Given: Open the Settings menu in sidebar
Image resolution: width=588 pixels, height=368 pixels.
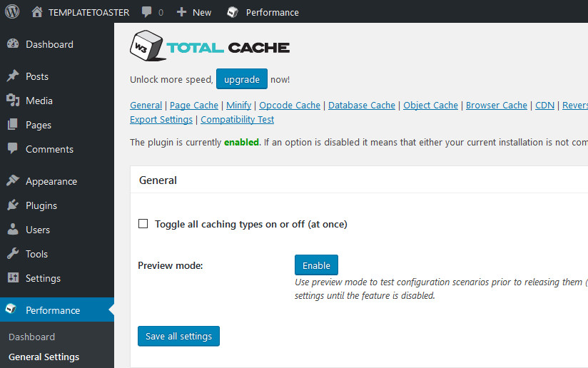Looking at the screenshot, I should [x=43, y=278].
